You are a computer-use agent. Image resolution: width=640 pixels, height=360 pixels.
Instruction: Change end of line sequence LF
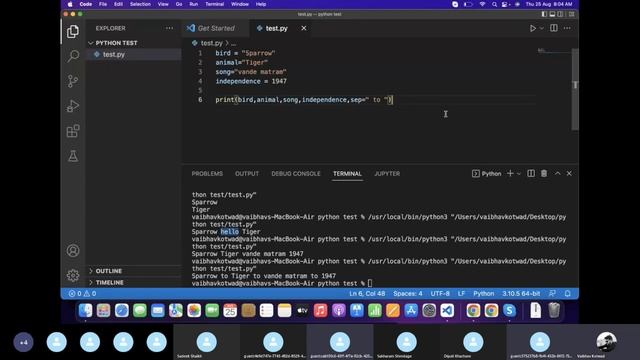tap(461, 293)
